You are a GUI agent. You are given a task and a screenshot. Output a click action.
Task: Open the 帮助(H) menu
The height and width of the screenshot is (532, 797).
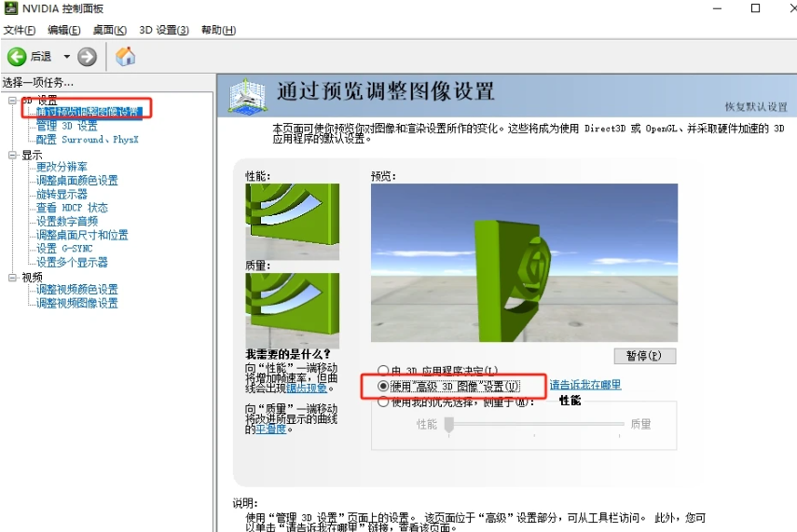218,30
